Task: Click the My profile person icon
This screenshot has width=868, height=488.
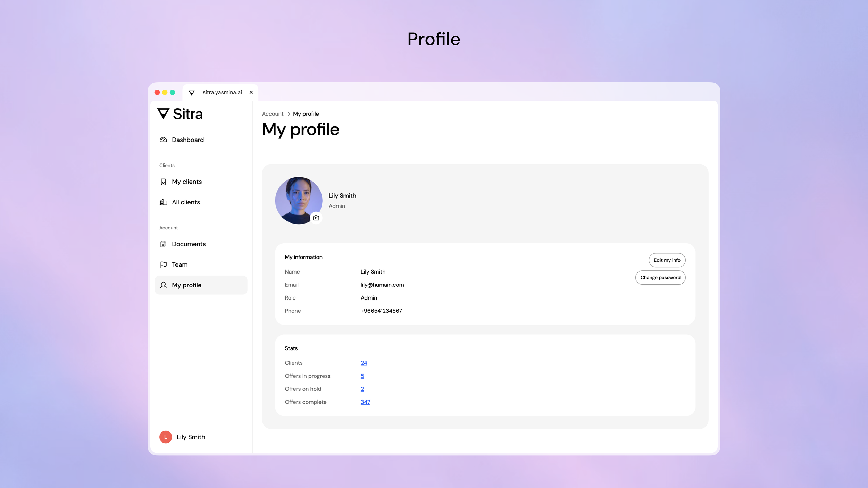Action: [163, 285]
